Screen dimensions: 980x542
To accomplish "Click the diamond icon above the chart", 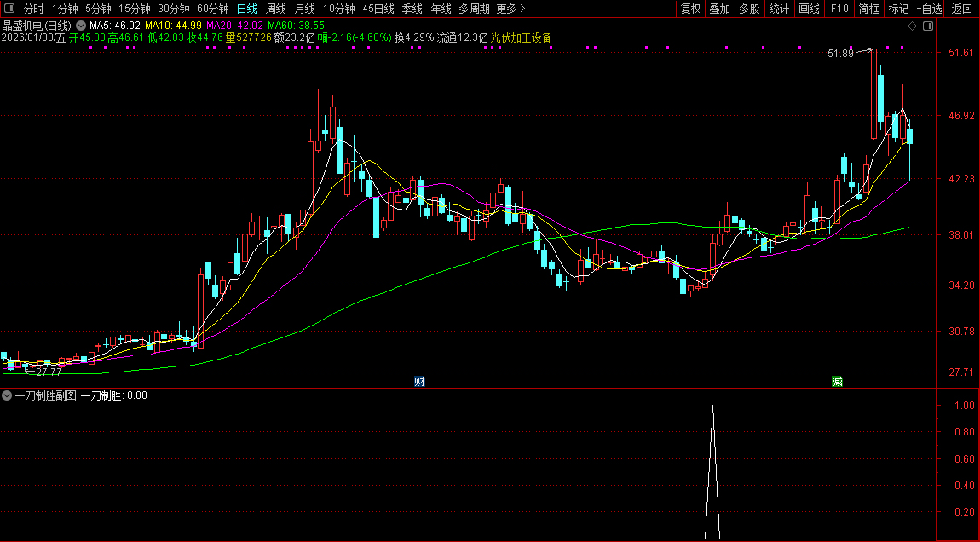I will (x=912, y=26).
